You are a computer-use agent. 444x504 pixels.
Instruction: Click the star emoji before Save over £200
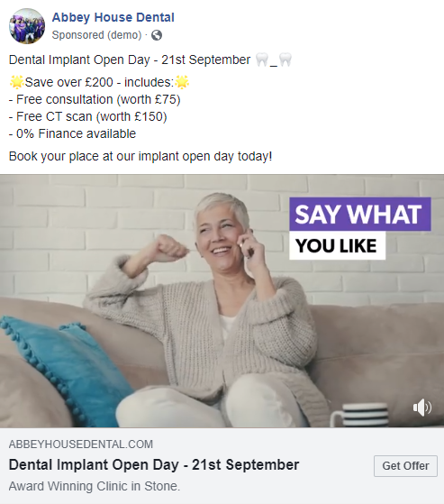[17, 82]
